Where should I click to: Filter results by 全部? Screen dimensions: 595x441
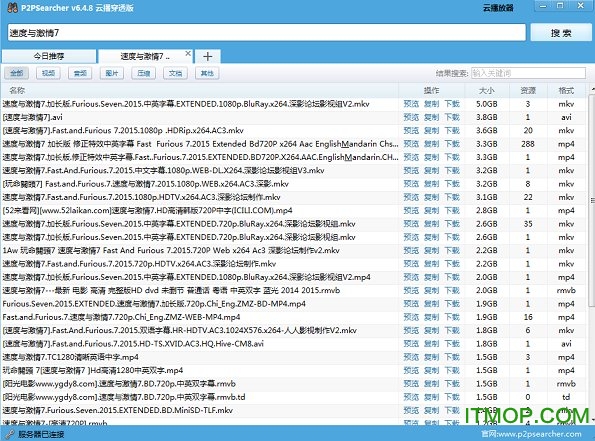pos(17,73)
